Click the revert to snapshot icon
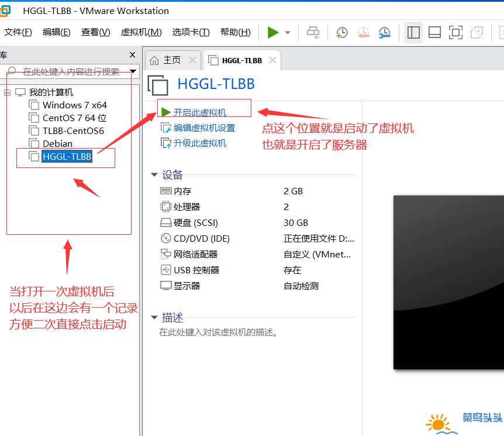Screen dimensions: 504x436 coord(364,33)
